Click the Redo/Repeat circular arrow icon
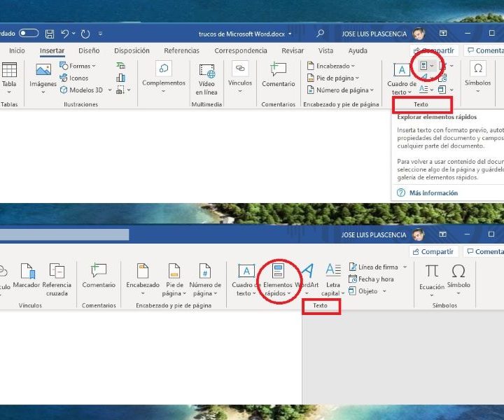 pos(85,34)
